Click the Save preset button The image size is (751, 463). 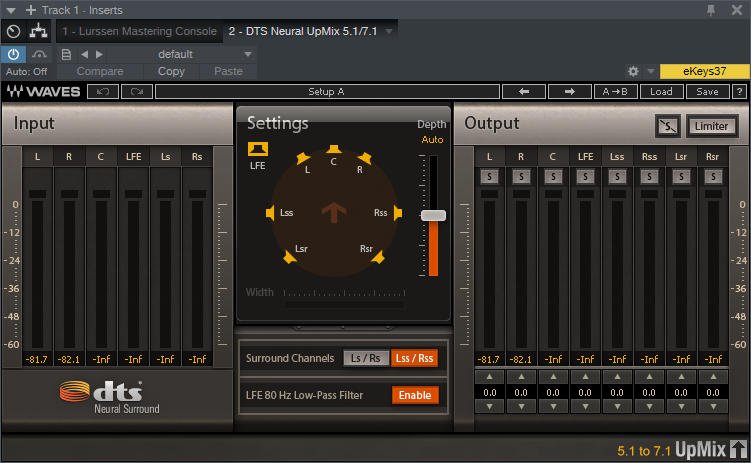(707, 91)
